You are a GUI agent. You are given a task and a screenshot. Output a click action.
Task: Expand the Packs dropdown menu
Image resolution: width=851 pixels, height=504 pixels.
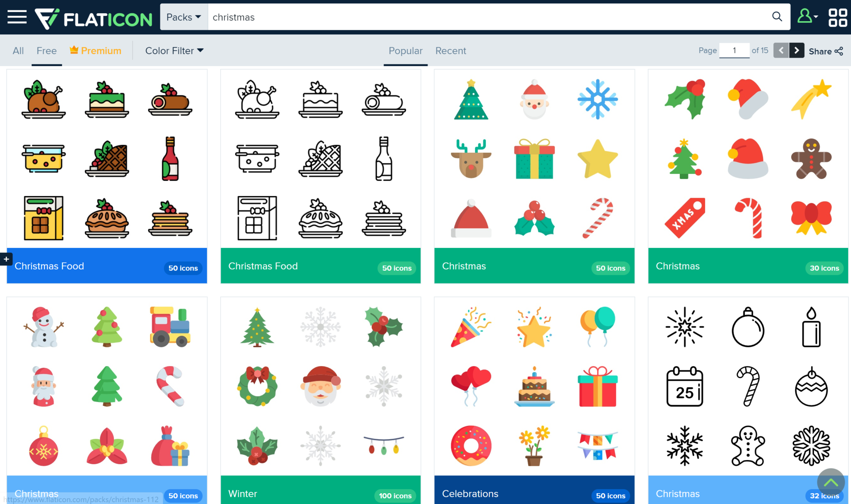(x=182, y=17)
